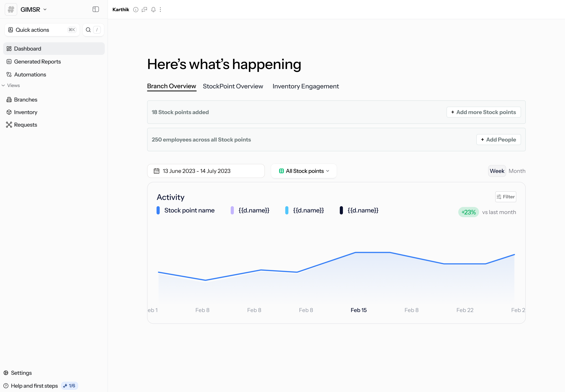Open the chat/feedback icon next to Karthik
Viewport: 565px width, 392px height.
click(x=144, y=9)
